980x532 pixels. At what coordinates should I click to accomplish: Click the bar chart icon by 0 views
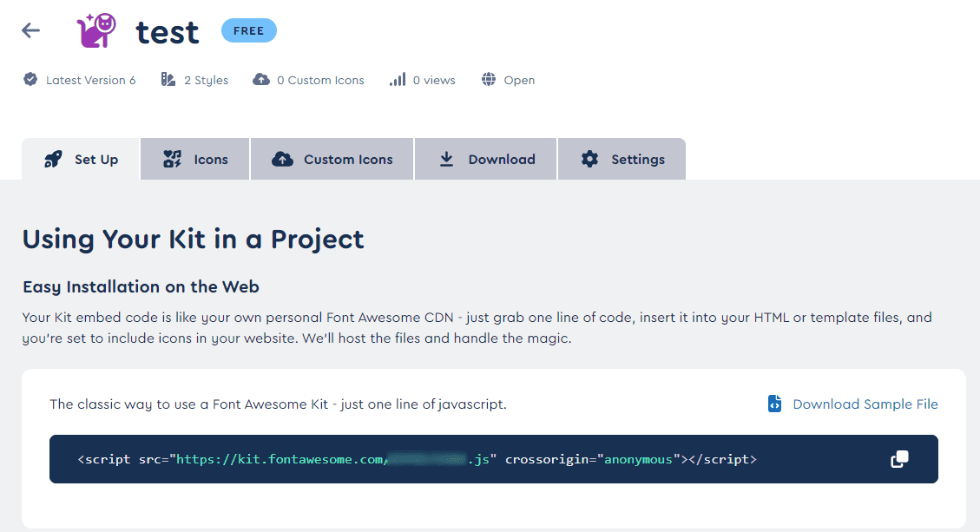point(398,79)
